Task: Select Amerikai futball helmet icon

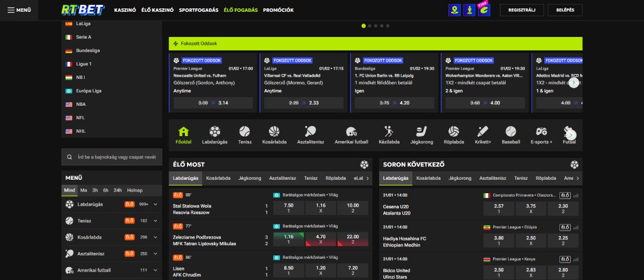Action: point(352,135)
